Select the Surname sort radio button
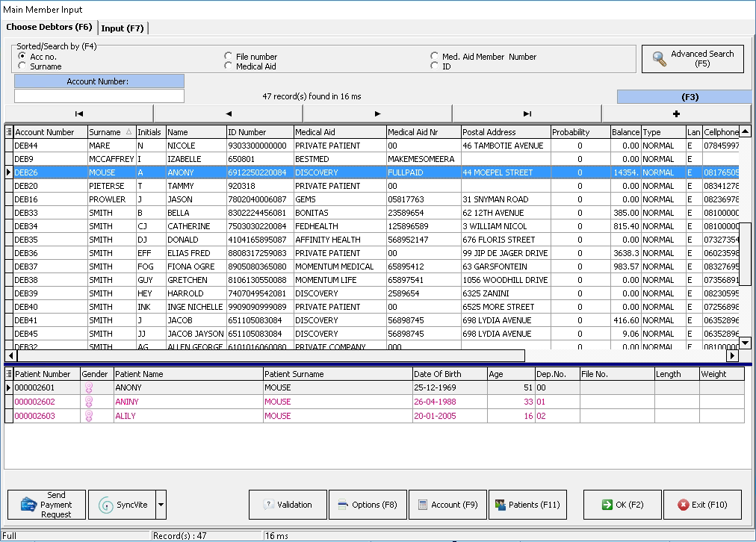This screenshot has width=756, height=542. point(22,66)
